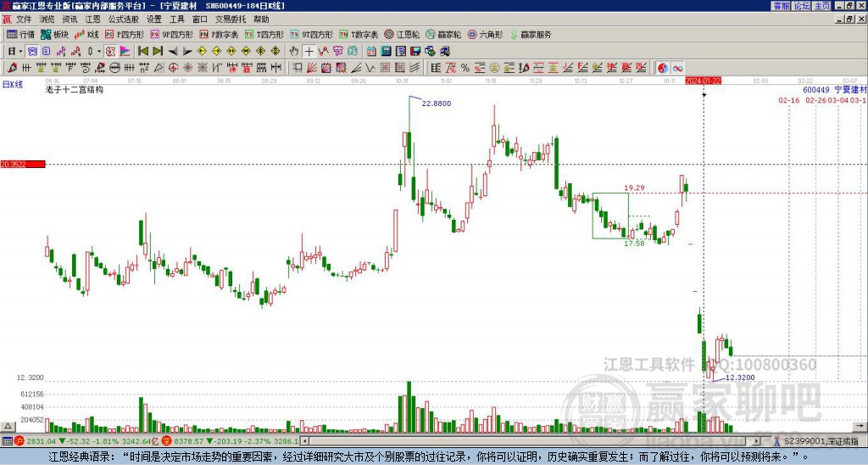Click the infinity symbol icon
Viewport: 868px width, 465px height.
[x=677, y=68]
